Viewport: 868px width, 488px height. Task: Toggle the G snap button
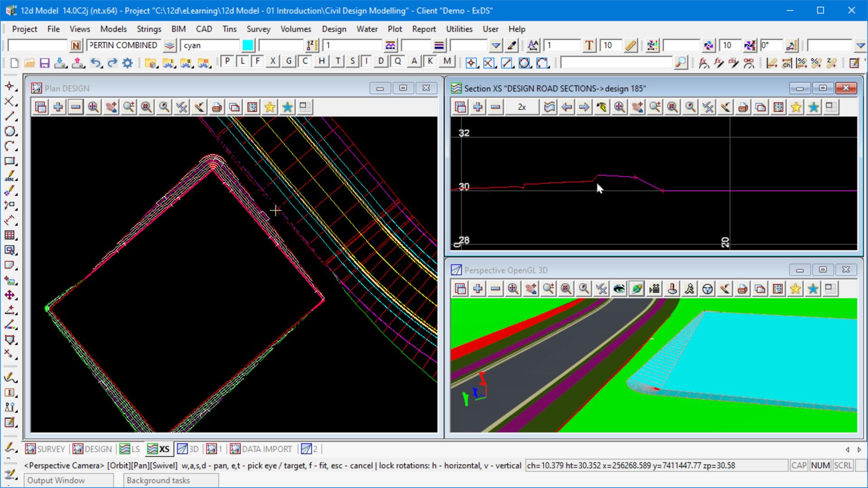tap(288, 61)
